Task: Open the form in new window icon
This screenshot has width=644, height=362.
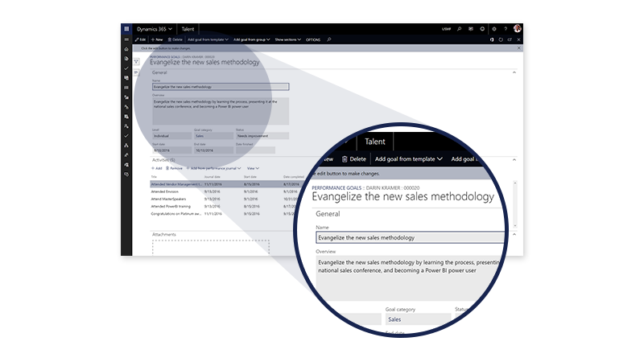Action: pyautogui.click(x=510, y=39)
